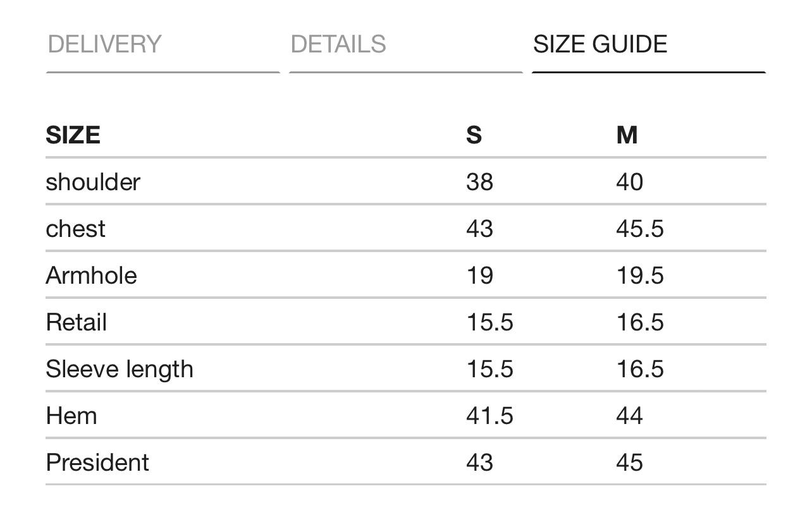Select the President row label

pos(97,463)
